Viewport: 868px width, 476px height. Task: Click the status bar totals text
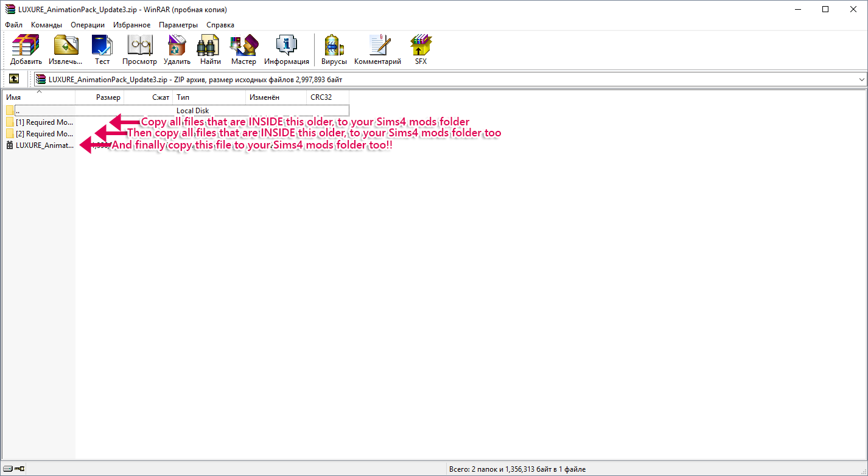point(517,469)
